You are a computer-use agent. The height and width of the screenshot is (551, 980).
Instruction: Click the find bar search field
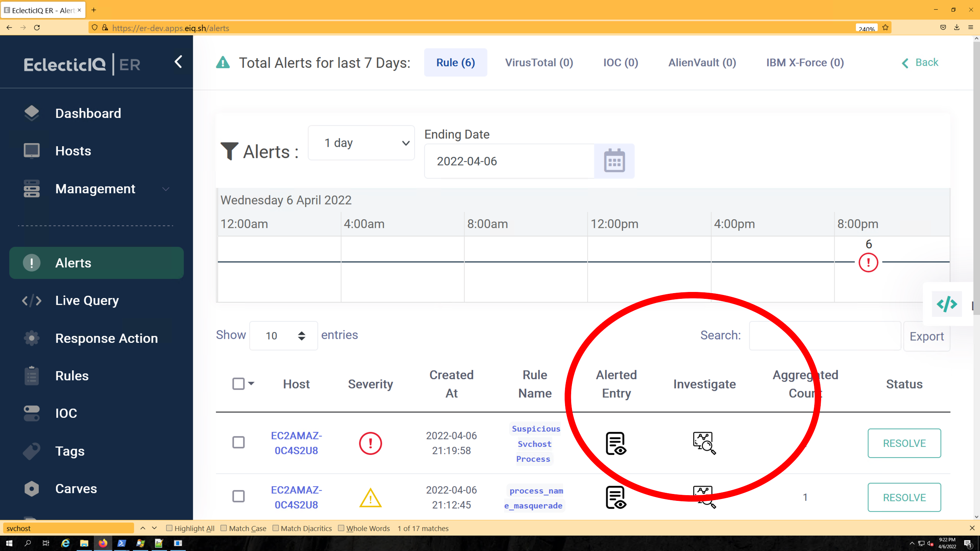(x=68, y=528)
